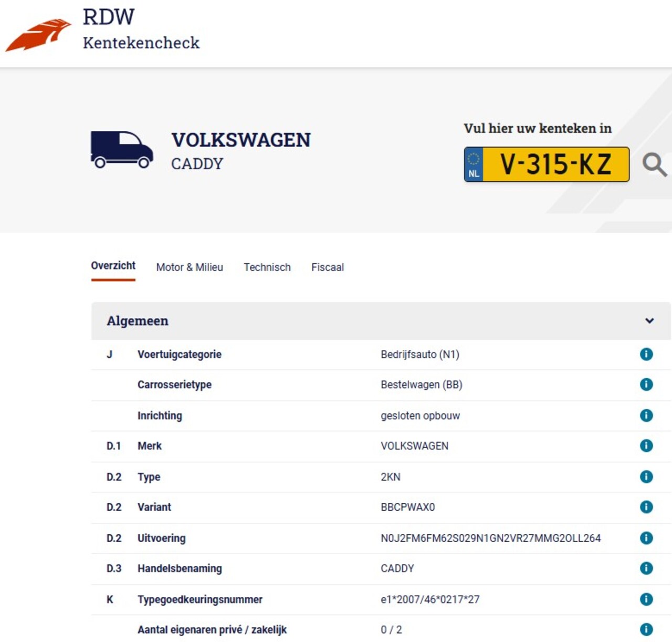The image size is (672, 642).
Task: Open info icon for Typegoedkeuringsnummer
Action: [x=646, y=599]
